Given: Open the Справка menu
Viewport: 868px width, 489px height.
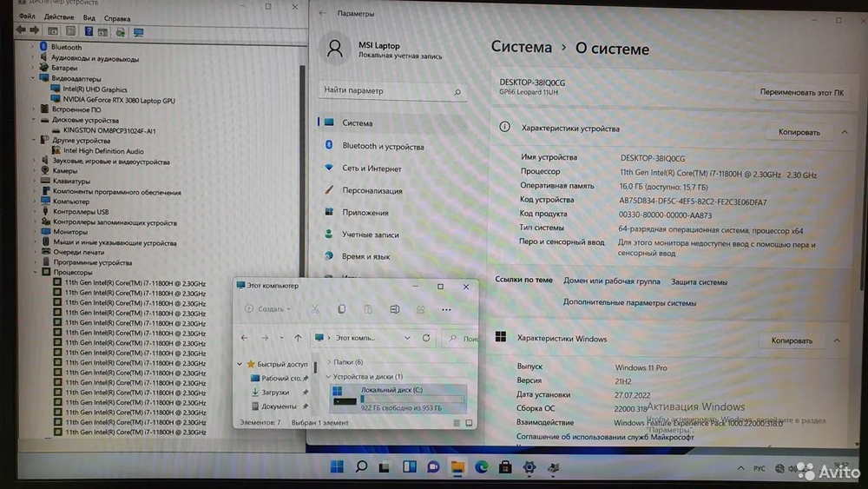Looking at the screenshot, I should 117,18.
